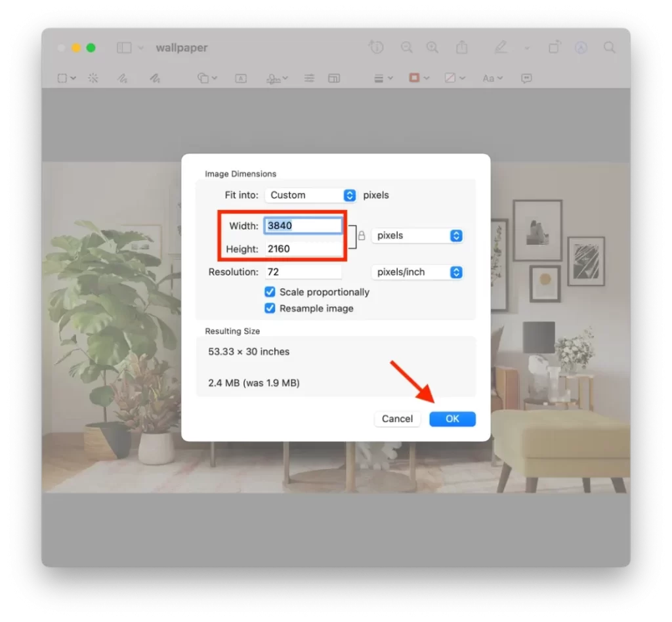Click the 2.4 MB (was 1.9 MB) text

tap(254, 383)
